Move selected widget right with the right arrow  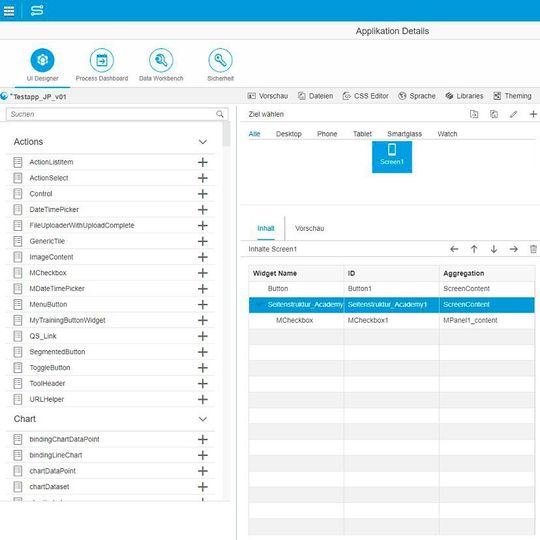[513, 249]
